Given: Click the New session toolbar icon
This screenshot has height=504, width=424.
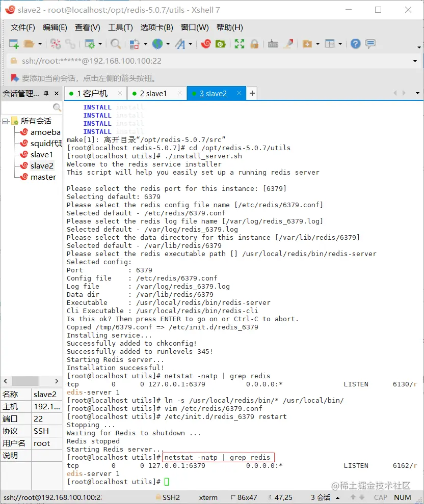Looking at the screenshot, I should [x=14, y=44].
